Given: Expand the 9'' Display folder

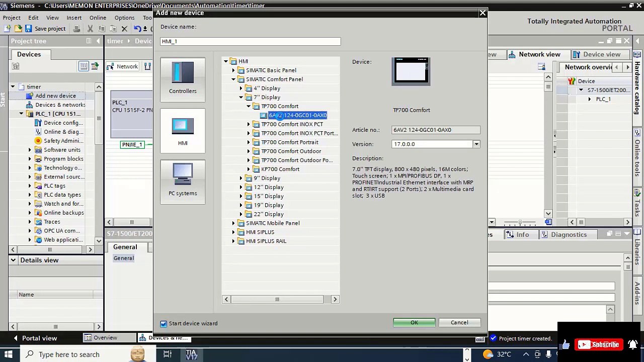Looking at the screenshot, I should (x=241, y=178).
